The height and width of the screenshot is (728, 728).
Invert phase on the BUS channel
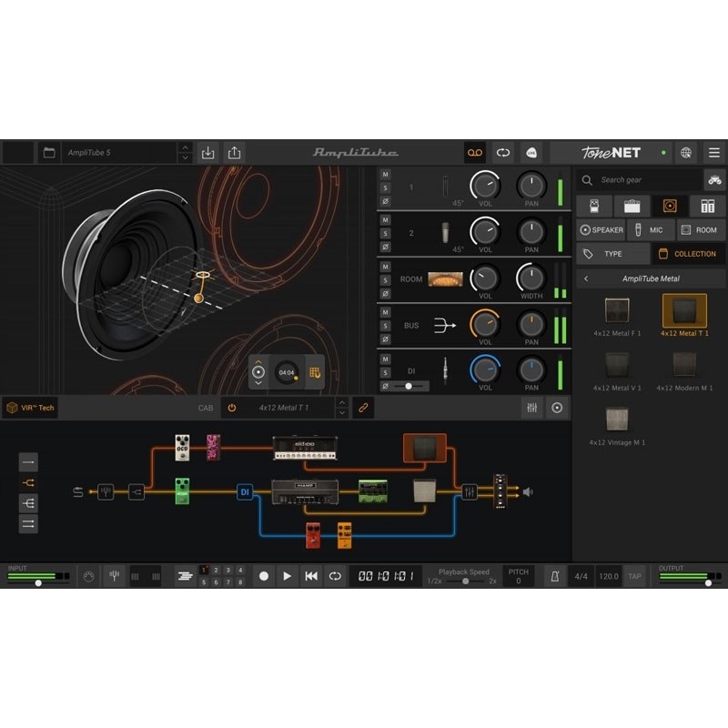[385, 339]
